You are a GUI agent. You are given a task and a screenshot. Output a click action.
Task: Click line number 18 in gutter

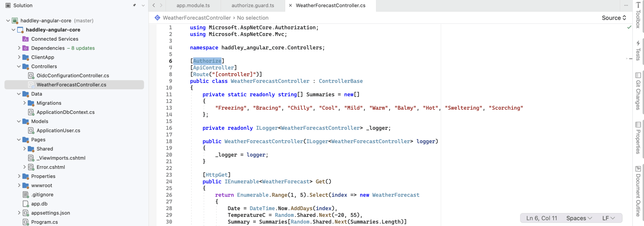[169, 141]
